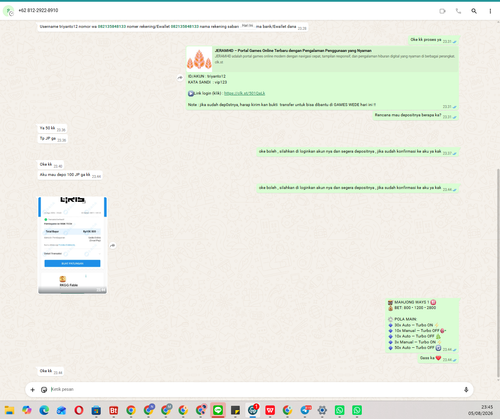The height and width of the screenshot is (419, 500).
Task: Open Copilot from the taskbar
Action: (x=27, y=410)
